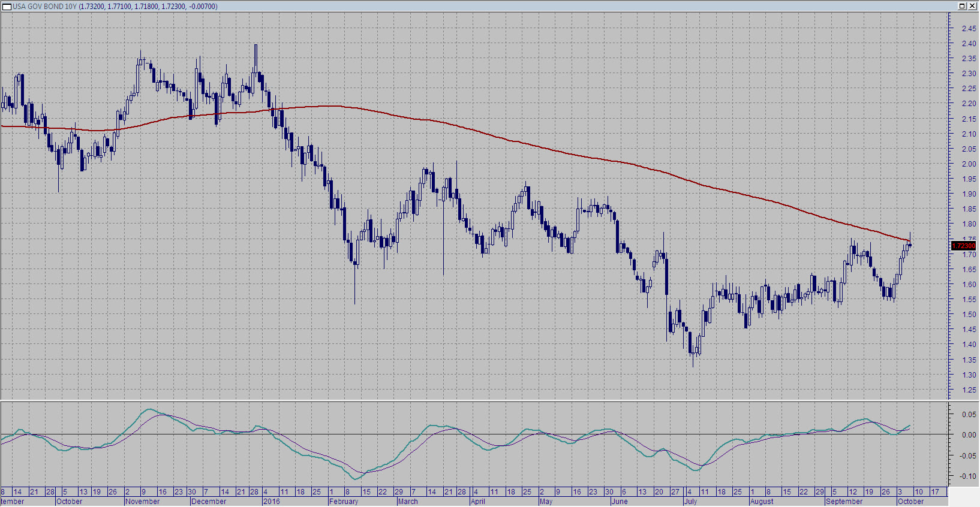Image resolution: width=980 pixels, height=507 pixels.
Task: Select August on the time axis
Action: click(762, 502)
